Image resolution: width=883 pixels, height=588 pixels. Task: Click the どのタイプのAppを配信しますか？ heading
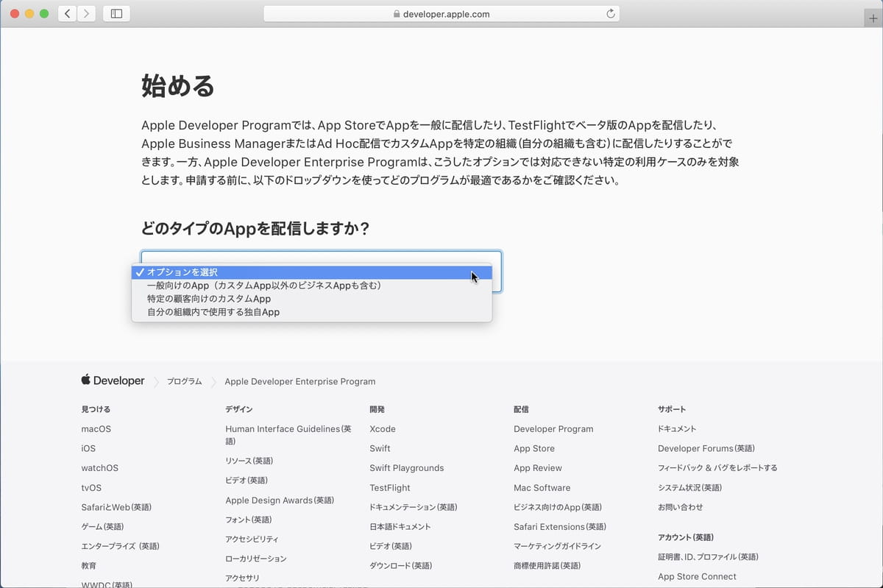pyautogui.click(x=255, y=229)
